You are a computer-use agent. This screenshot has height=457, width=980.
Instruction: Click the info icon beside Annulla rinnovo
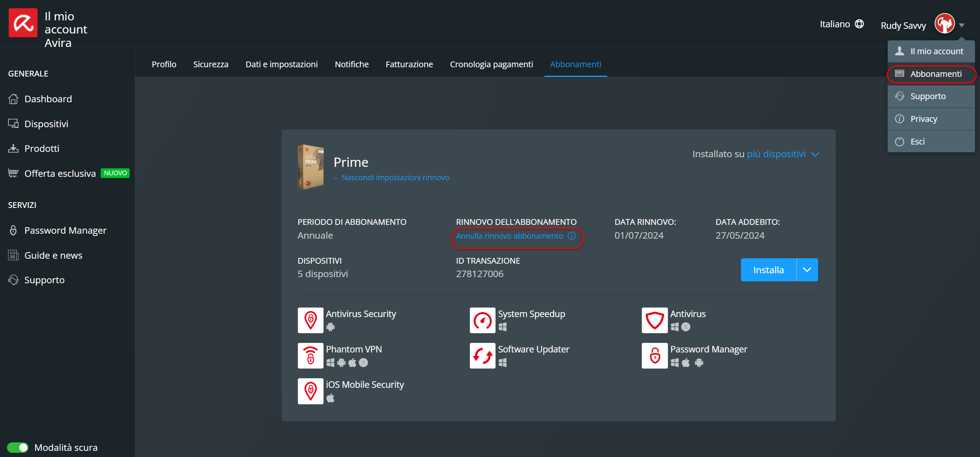point(572,236)
